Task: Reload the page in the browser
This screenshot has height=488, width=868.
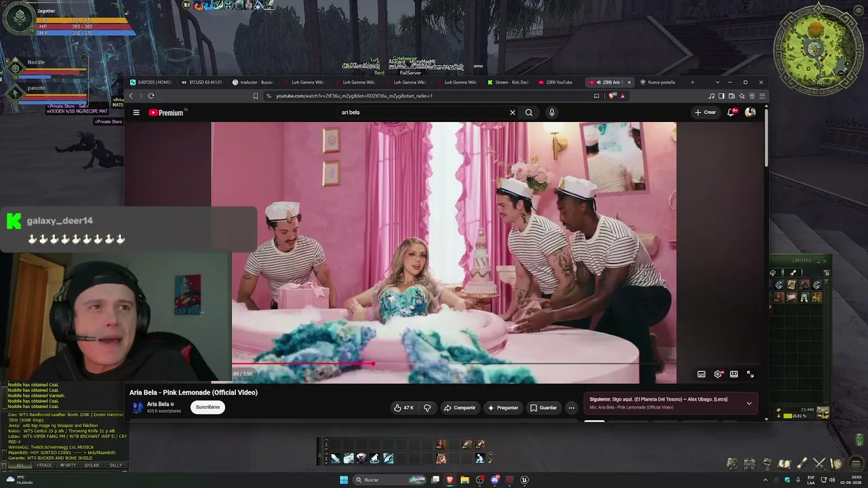Action: [151, 96]
